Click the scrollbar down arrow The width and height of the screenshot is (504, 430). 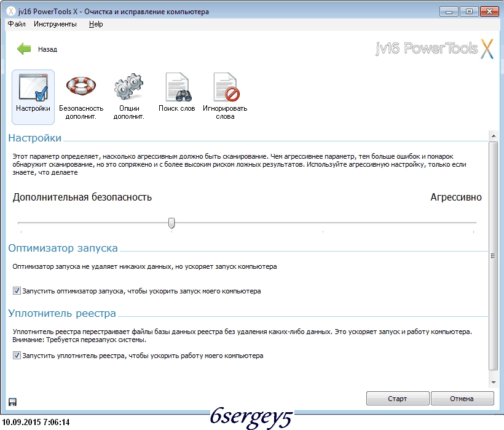[x=493, y=382]
